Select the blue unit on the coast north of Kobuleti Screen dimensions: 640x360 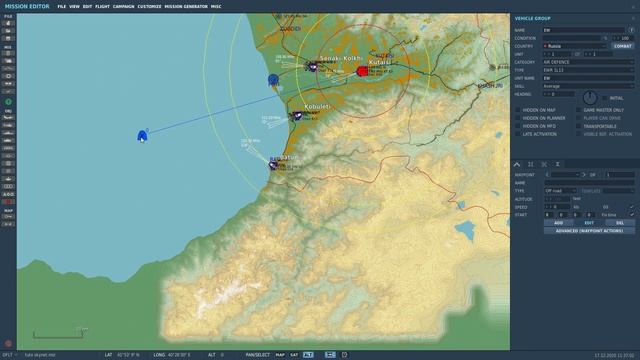(273, 79)
